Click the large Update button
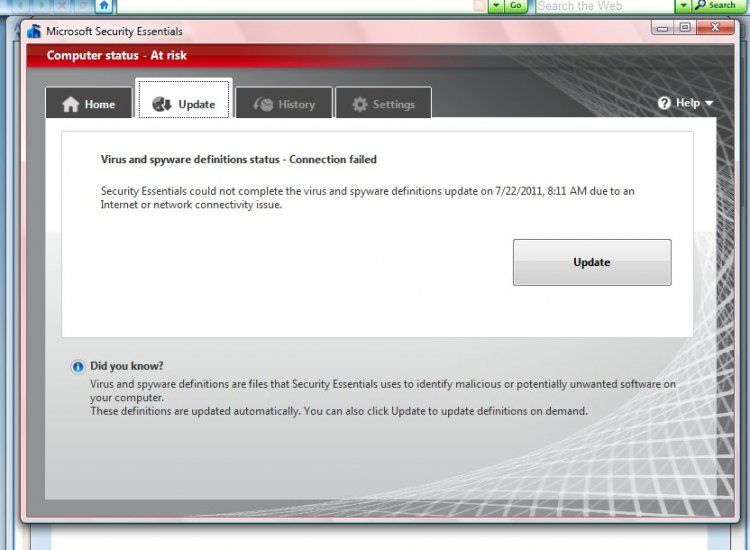 592,263
